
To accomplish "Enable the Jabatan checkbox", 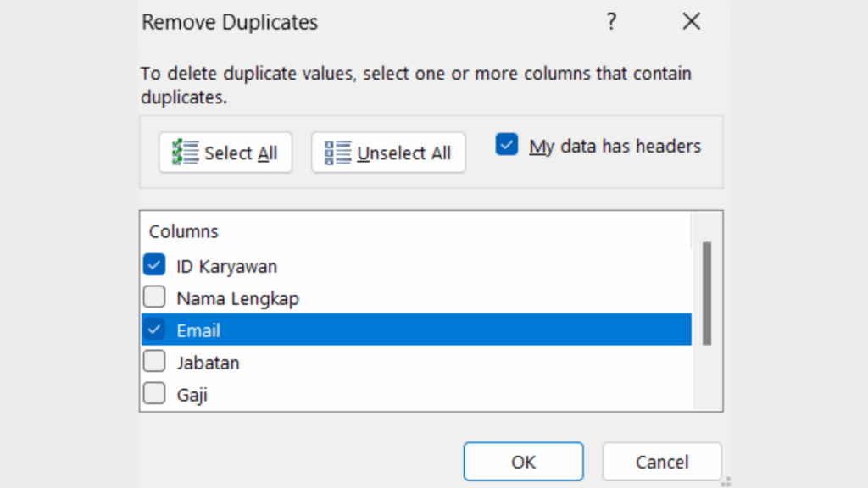I will tap(153, 361).
